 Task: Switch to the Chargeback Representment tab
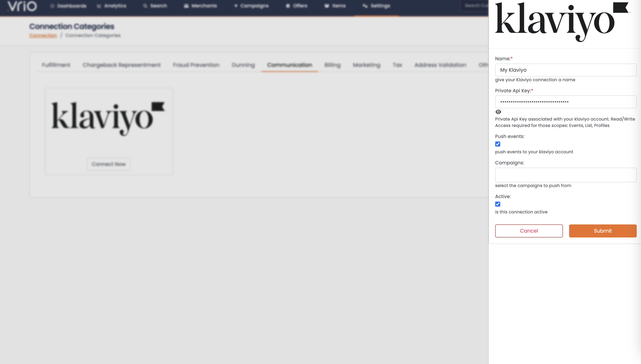122,65
